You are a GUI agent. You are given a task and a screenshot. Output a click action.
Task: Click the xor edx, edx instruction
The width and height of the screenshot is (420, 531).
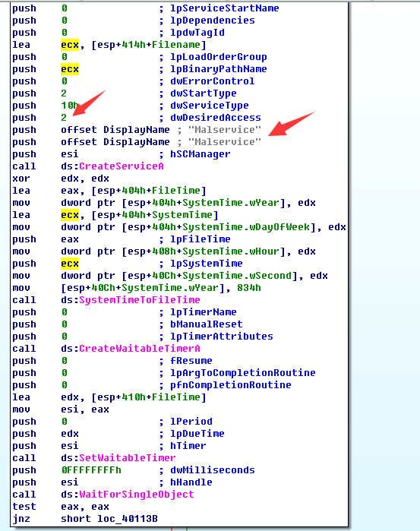(x=61, y=179)
